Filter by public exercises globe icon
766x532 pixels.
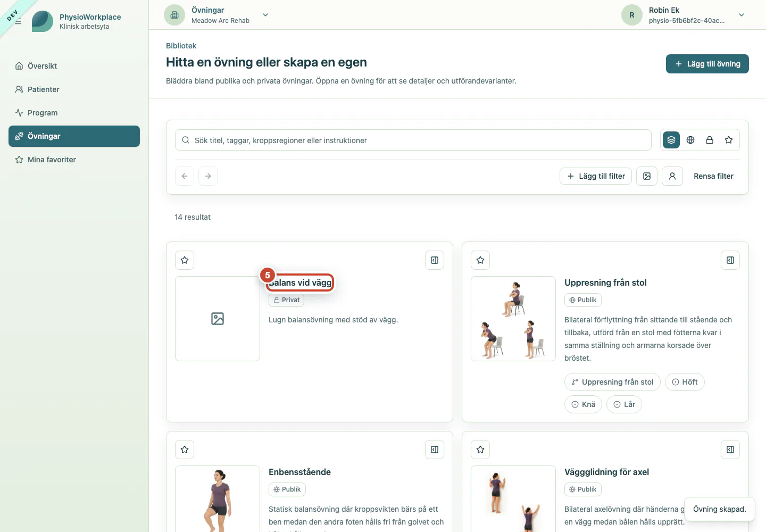pyautogui.click(x=690, y=140)
